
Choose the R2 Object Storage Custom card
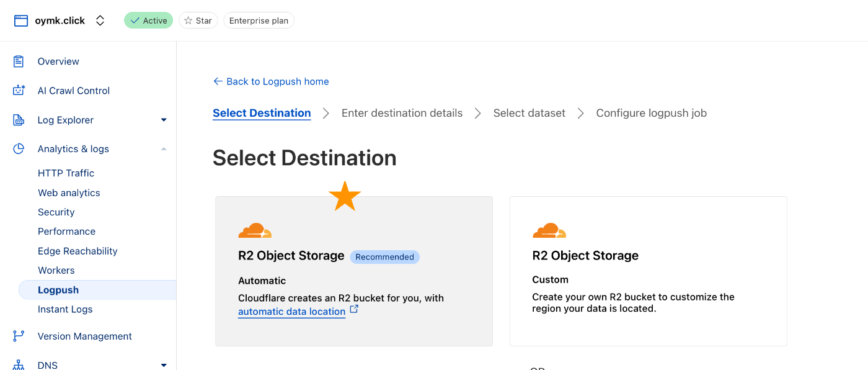(x=648, y=271)
